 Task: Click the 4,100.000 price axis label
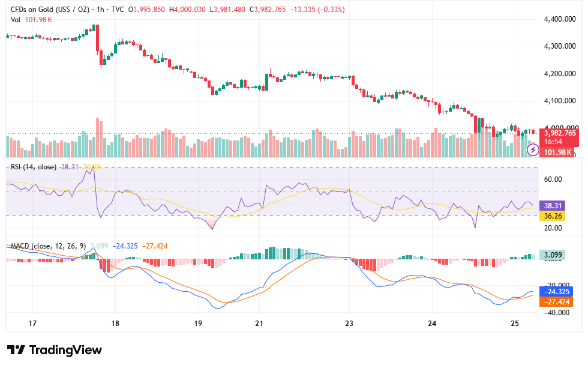pos(559,100)
